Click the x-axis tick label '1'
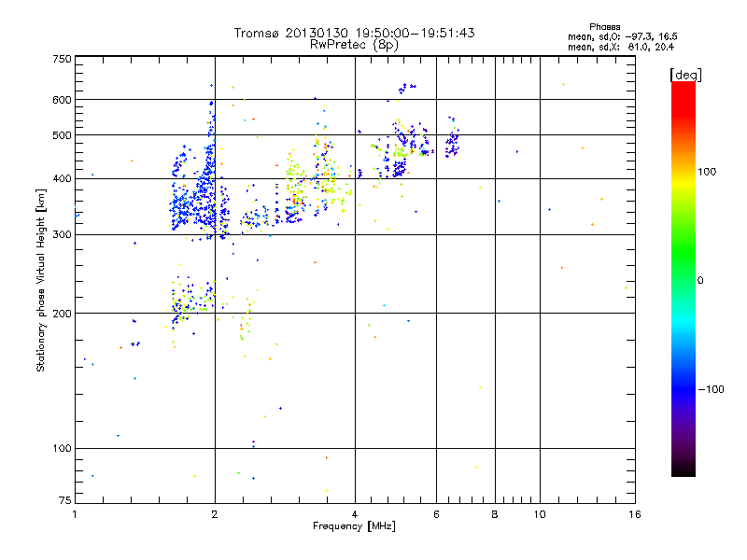747x560 pixels. 75,514
